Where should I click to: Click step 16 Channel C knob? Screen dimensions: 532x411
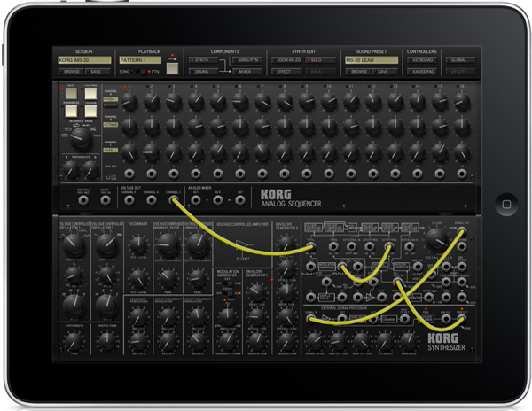pos(462,151)
